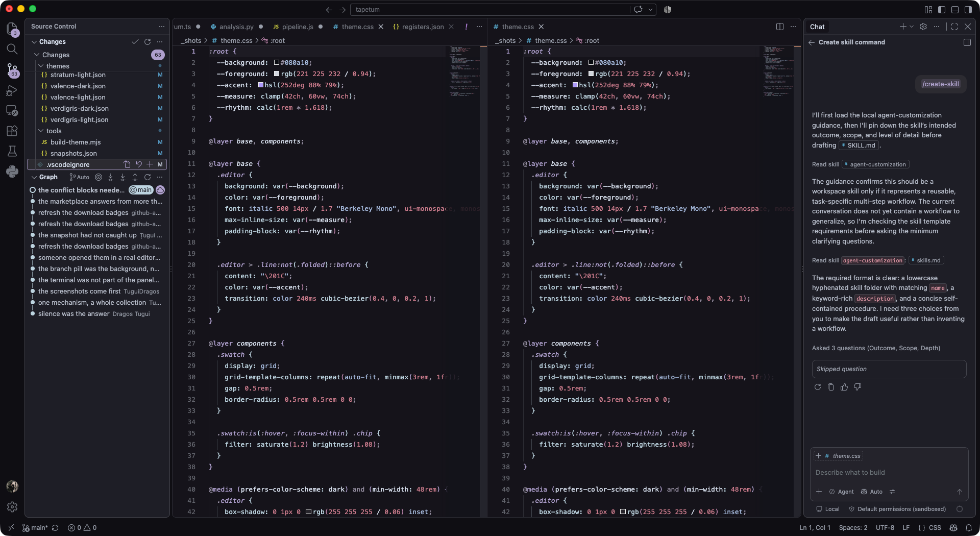This screenshot has width=980, height=536.
Task: Focus the Describe what to build input
Action: tap(888, 473)
